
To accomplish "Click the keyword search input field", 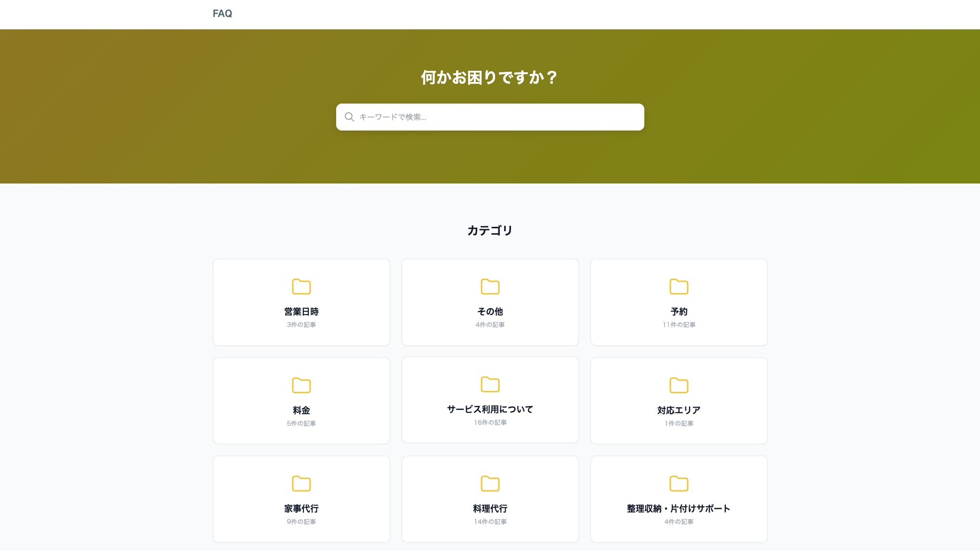I will 490,117.
